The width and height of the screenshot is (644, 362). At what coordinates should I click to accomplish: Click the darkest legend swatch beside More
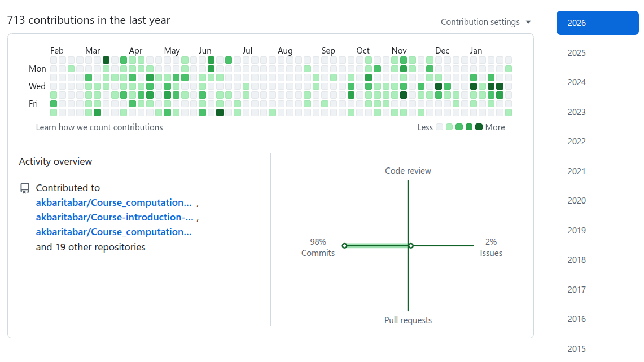coord(479,127)
